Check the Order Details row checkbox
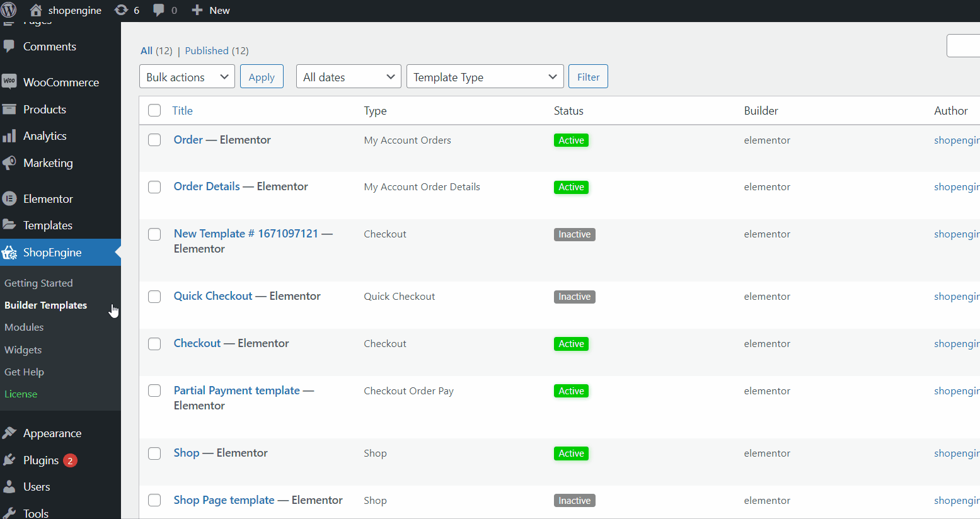 point(154,187)
